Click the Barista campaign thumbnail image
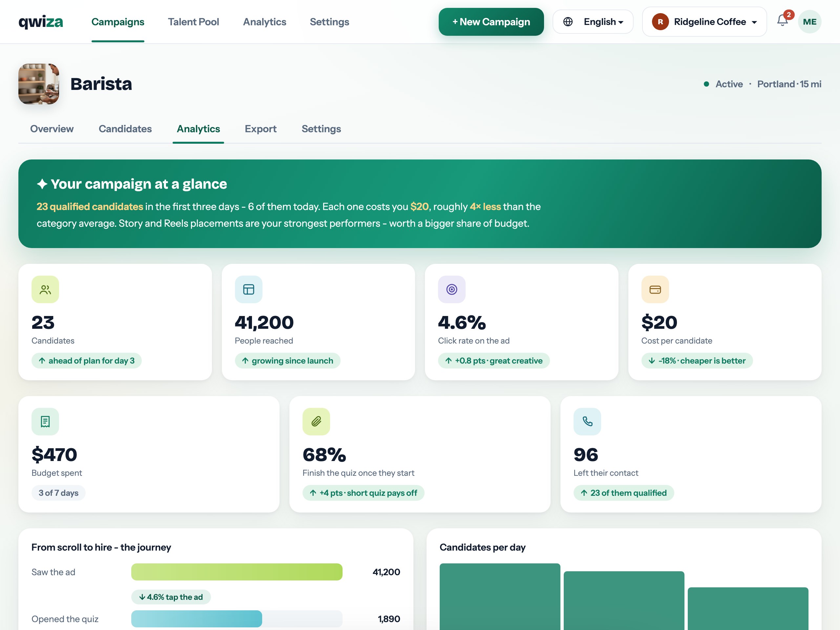840x630 pixels. 39,84
